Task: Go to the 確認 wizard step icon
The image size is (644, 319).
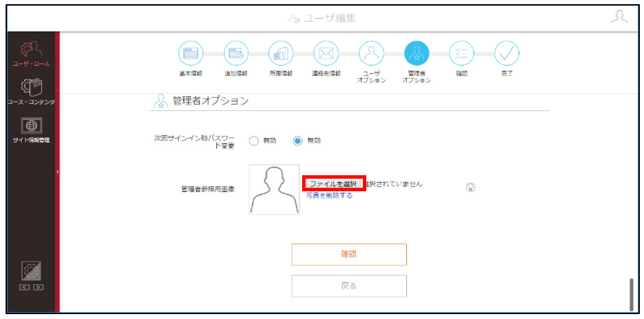Action: point(462,54)
